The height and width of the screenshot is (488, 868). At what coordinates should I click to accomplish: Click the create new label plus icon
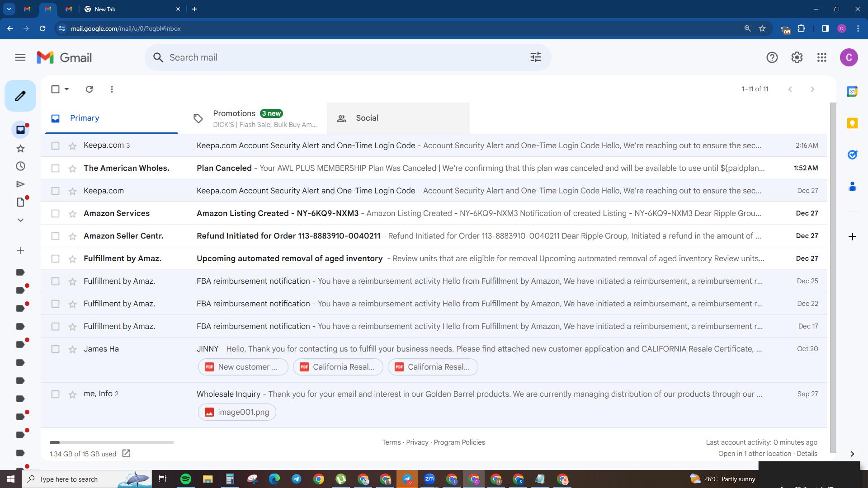[20, 251]
